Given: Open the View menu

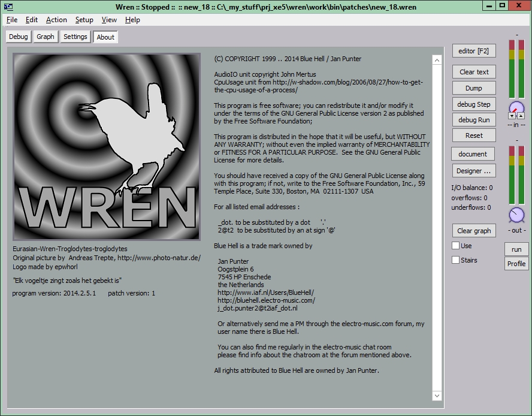Looking at the screenshot, I should tap(109, 20).
